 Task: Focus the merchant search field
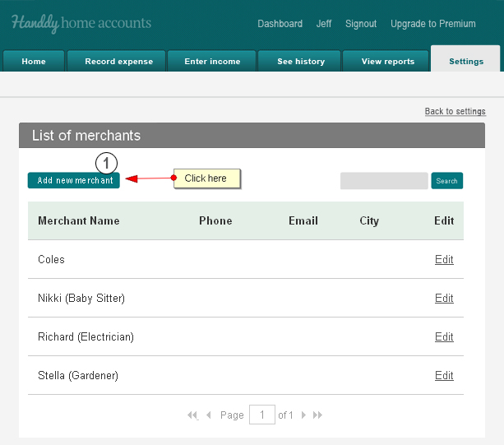pyautogui.click(x=384, y=181)
